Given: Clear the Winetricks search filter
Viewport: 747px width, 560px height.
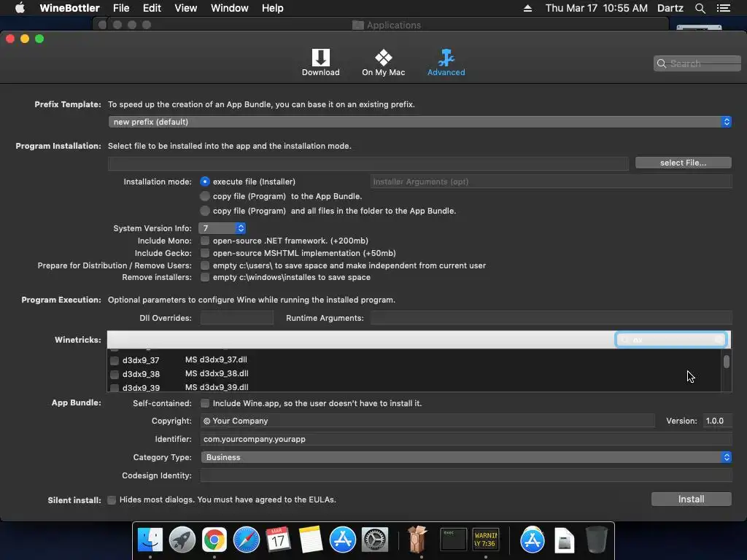Looking at the screenshot, I should click(719, 340).
